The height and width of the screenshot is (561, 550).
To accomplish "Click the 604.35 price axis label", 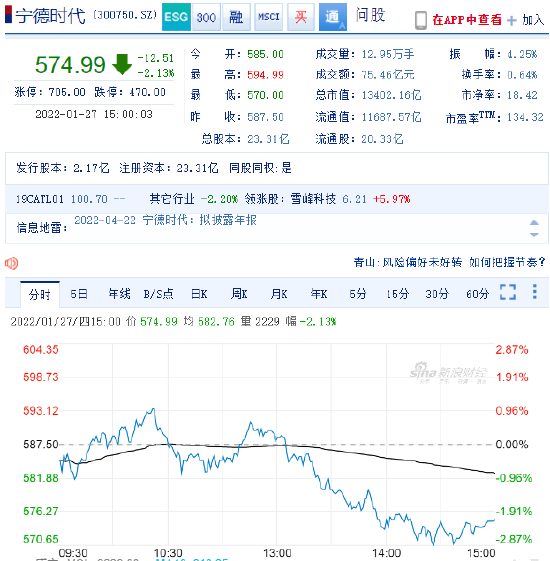I will (x=41, y=350).
